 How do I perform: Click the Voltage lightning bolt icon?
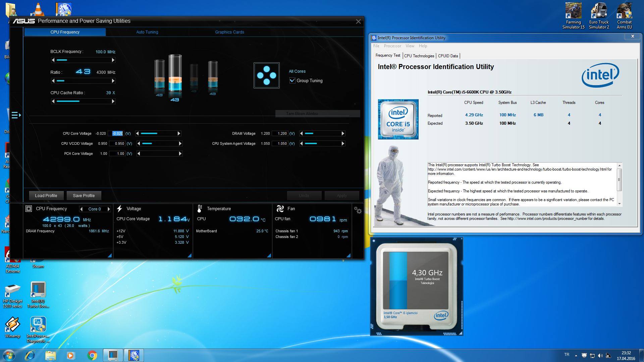(x=119, y=208)
